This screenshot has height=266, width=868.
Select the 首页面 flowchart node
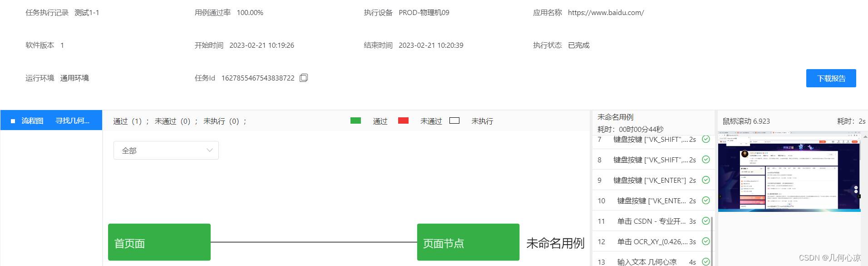159,242
